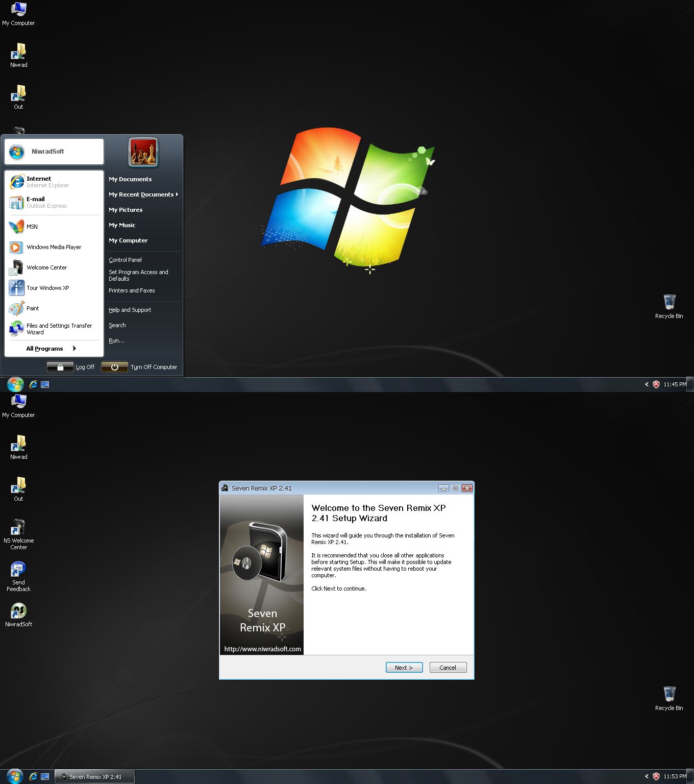The width and height of the screenshot is (694, 784).
Task: Click the NiwradSoft user name header
Action: pyautogui.click(x=54, y=152)
